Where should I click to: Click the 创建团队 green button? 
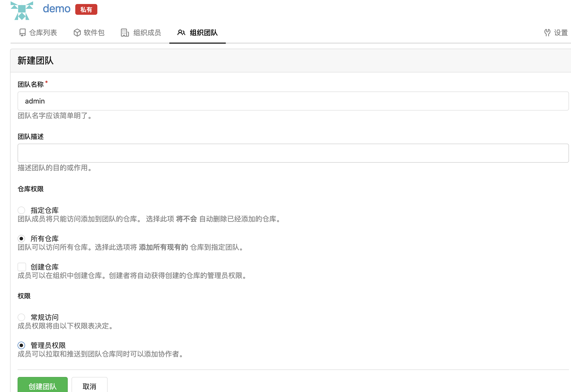pos(43,386)
